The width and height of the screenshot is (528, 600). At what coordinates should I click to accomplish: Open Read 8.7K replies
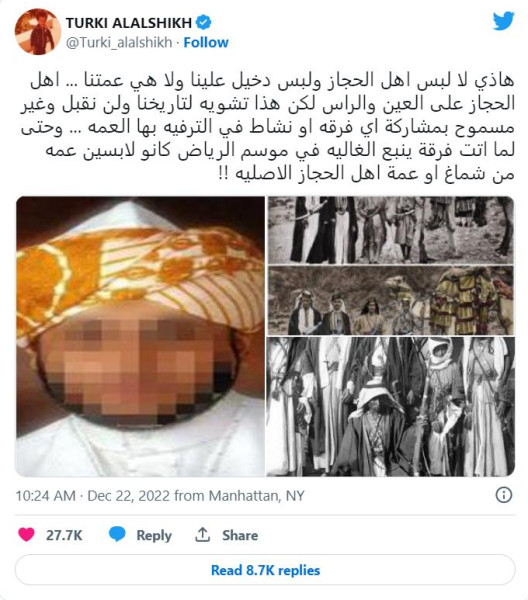coord(265,570)
